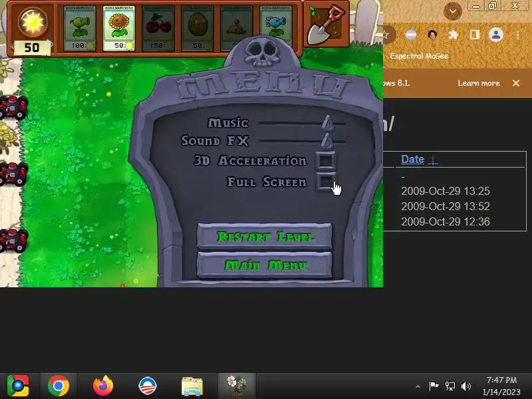The image size is (532, 399).
Task: Open the Obama logo taskbar app
Action: (148, 386)
